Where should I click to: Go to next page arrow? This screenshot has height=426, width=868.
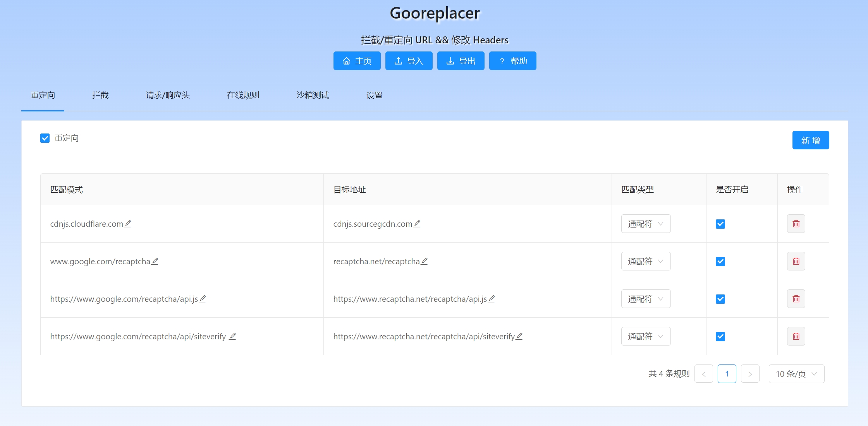(750, 374)
